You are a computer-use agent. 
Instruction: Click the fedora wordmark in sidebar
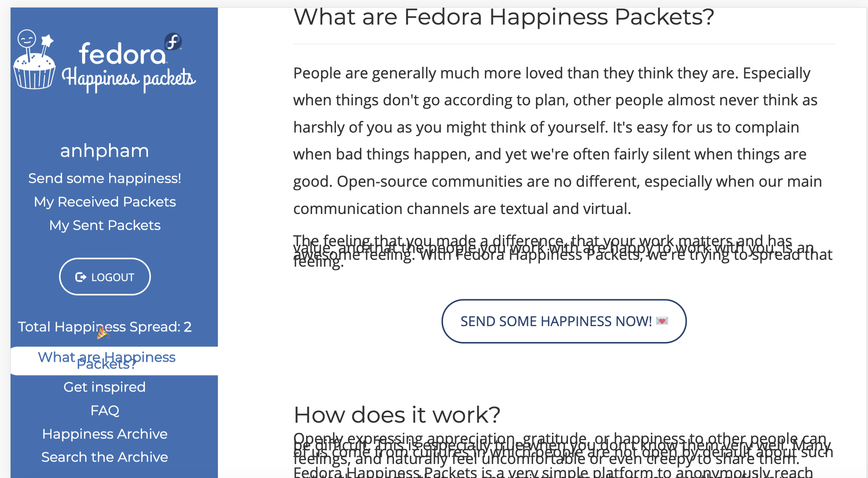click(123, 54)
